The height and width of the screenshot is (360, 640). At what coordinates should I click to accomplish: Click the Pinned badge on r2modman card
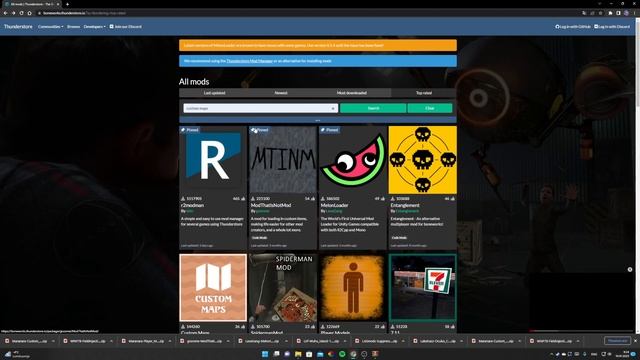(190, 130)
